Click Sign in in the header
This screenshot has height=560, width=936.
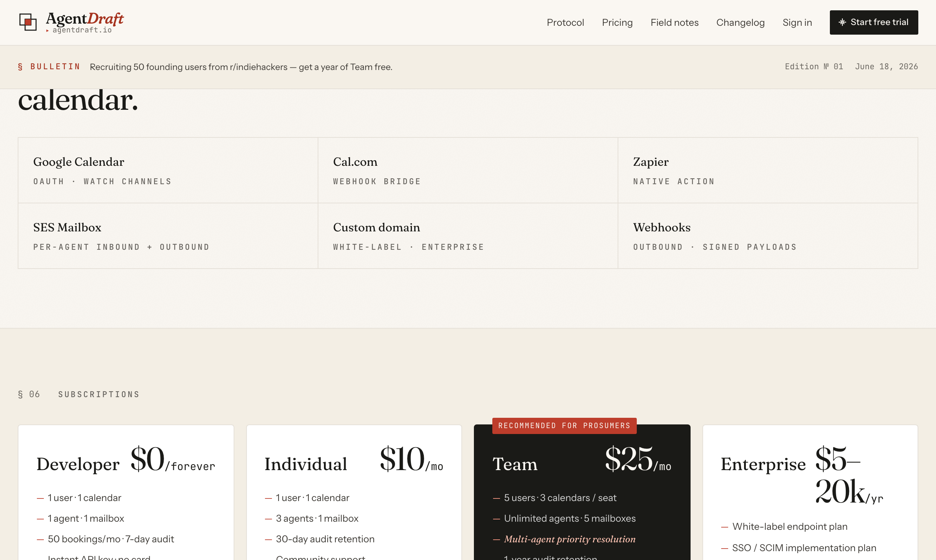tap(797, 22)
